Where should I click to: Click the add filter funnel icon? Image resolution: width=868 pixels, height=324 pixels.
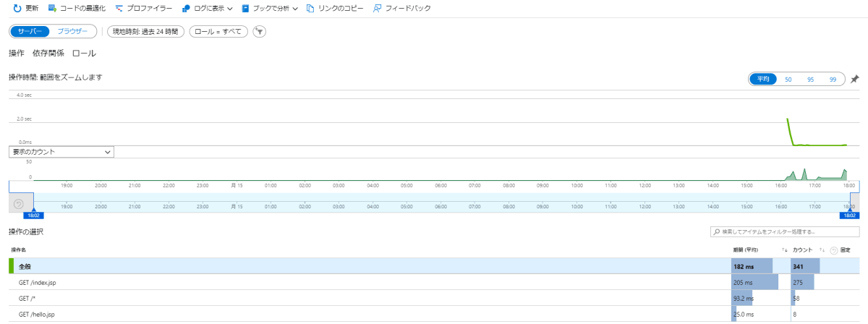tap(260, 32)
